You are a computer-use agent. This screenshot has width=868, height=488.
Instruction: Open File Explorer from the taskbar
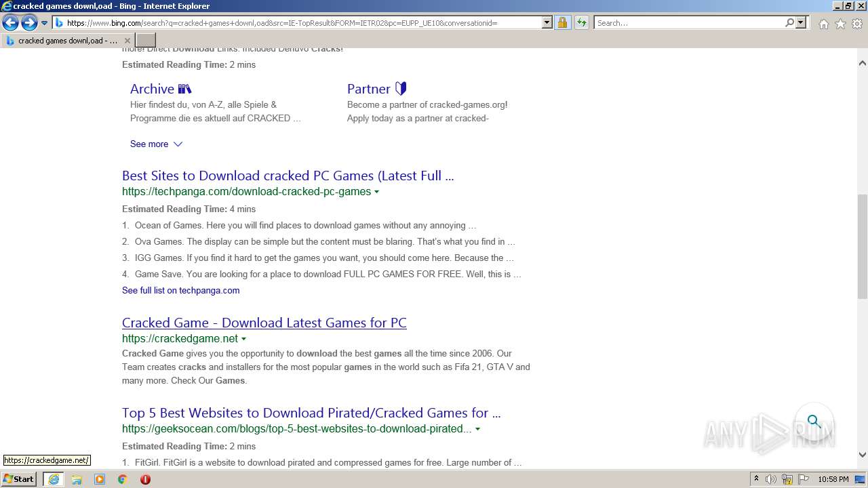click(77, 479)
